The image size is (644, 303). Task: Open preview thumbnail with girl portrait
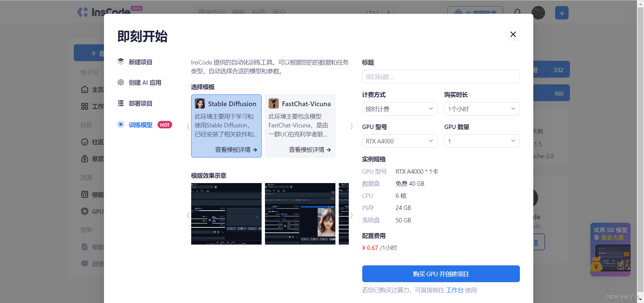click(300, 214)
